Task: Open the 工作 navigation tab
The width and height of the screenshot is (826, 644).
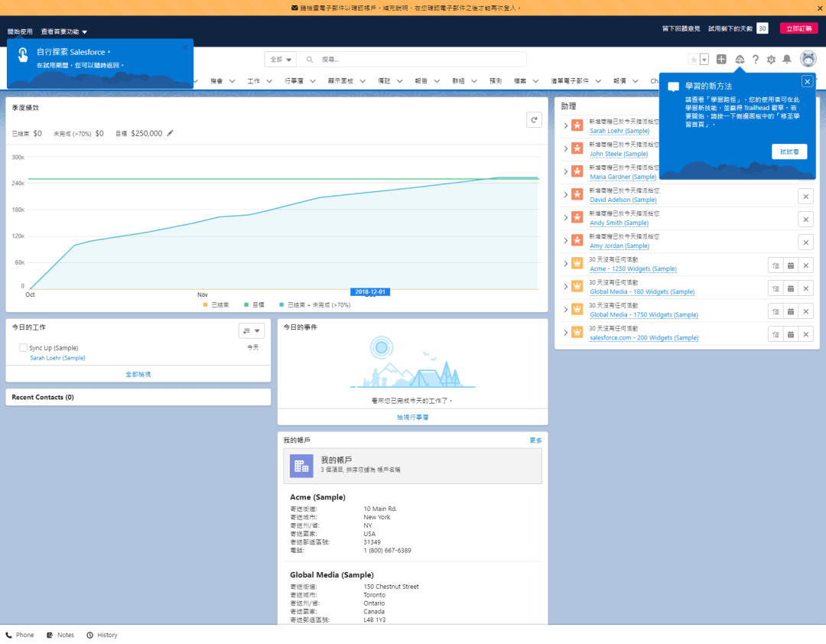Action: click(x=254, y=81)
